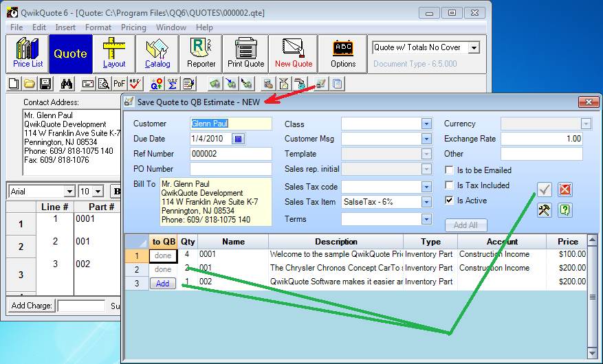Click the Add button in row 3
Screen dimensions: 603x364
click(162, 283)
